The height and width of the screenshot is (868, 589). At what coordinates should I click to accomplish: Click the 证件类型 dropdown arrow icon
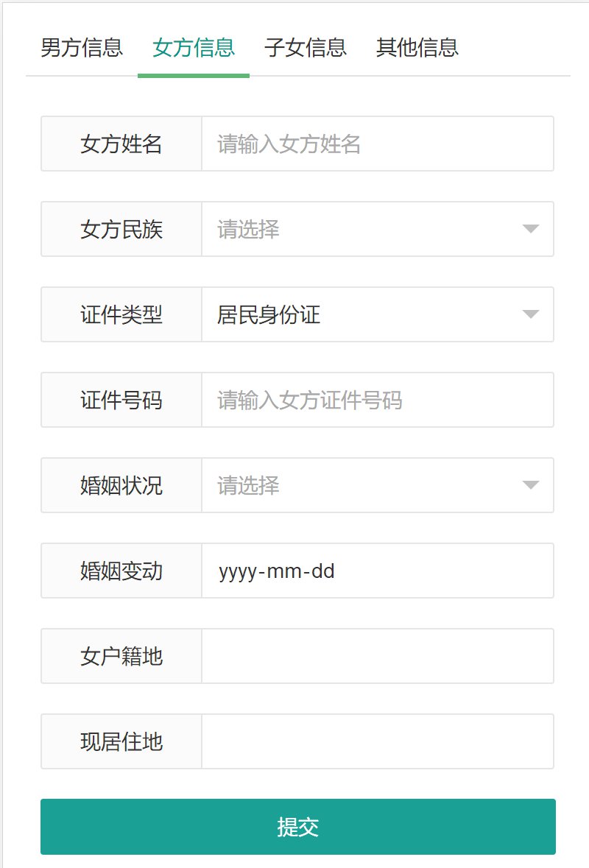(x=531, y=314)
